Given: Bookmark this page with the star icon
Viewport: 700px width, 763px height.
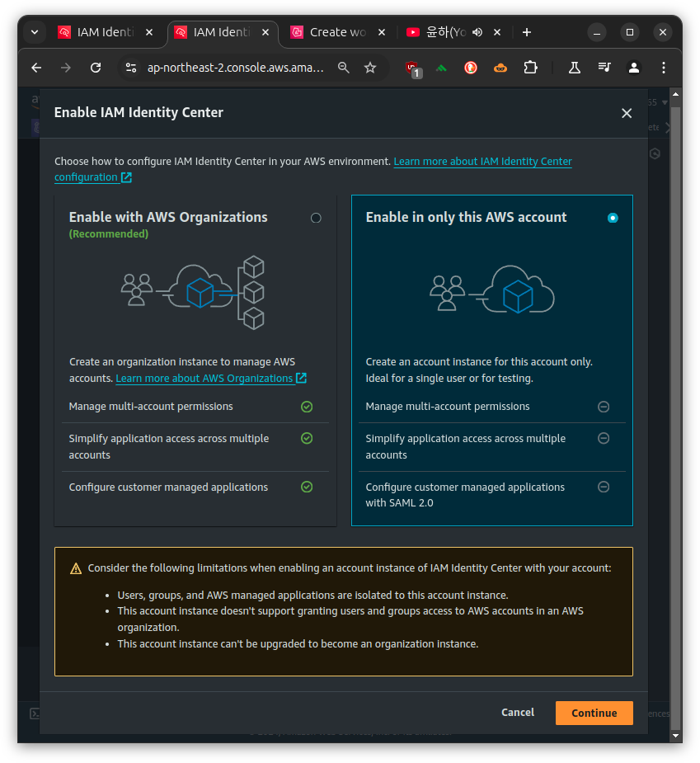Looking at the screenshot, I should [x=370, y=68].
